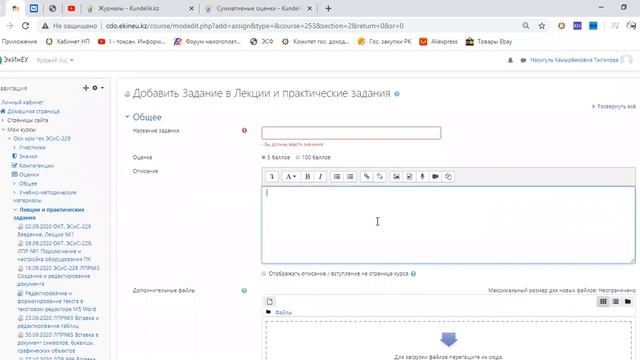
Task: Add file in file picker
Action: (x=270, y=302)
